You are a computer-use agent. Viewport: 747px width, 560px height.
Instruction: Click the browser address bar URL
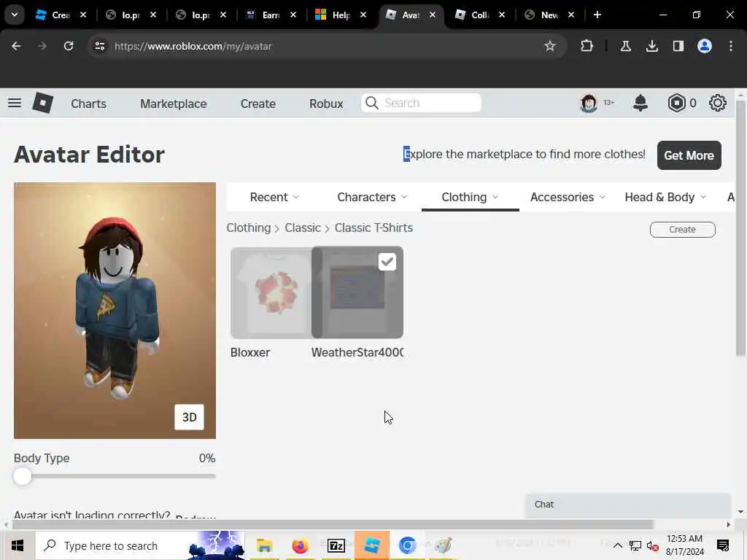(x=193, y=46)
